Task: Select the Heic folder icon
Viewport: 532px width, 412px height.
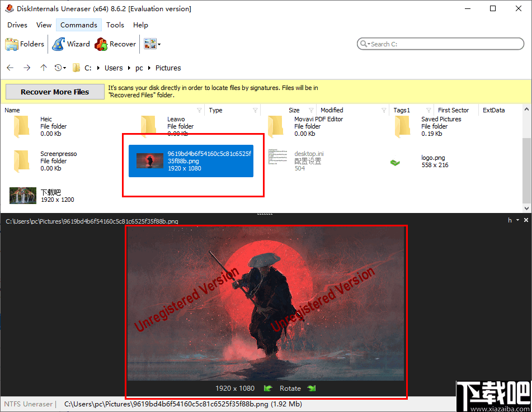Action: pos(22,126)
